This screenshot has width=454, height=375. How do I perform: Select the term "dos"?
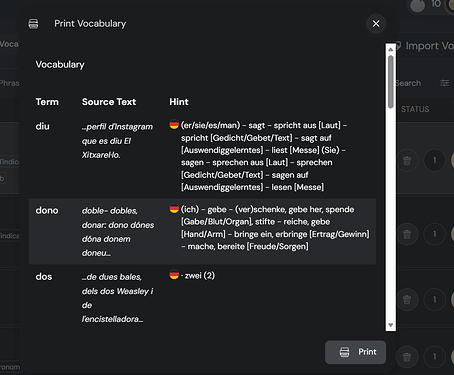pyautogui.click(x=44, y=277)
